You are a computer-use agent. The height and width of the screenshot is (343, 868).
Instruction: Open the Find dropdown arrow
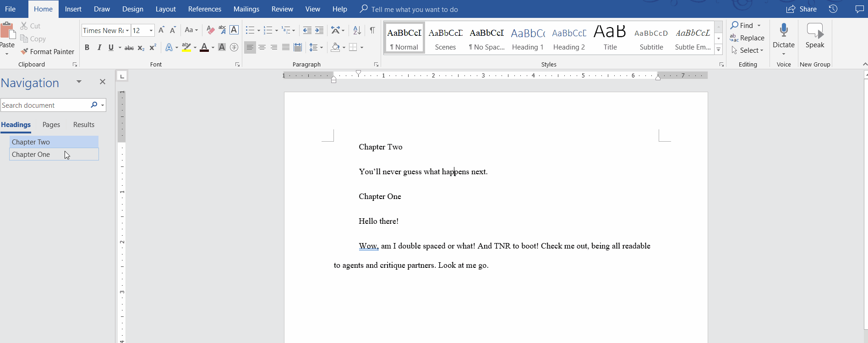[x=759, y=26]
